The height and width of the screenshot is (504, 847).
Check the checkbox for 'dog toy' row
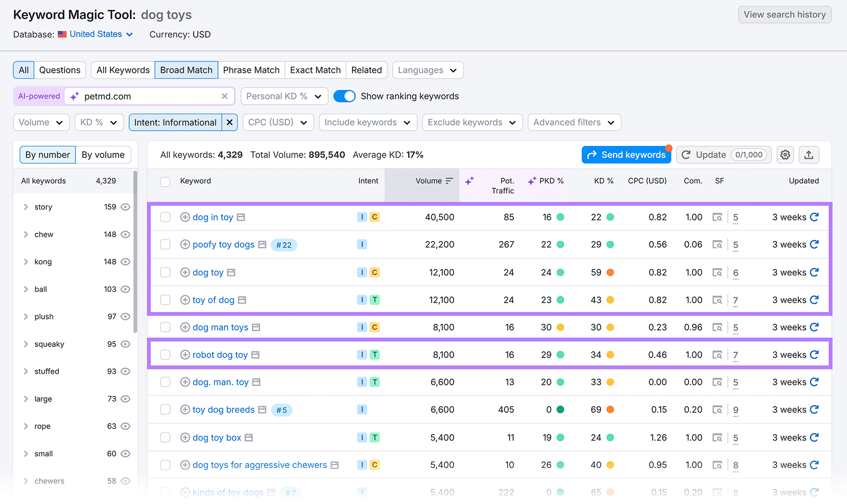[165, 272]
